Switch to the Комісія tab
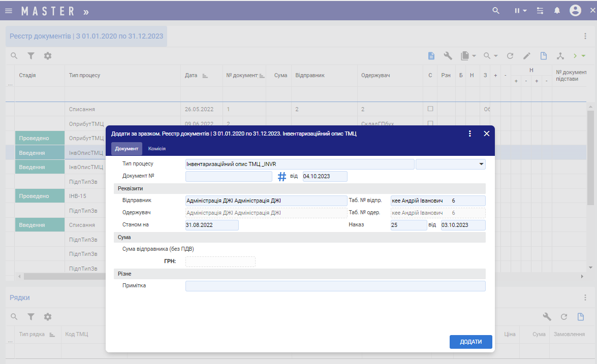 pyautogui.click(x=156, y=149)
